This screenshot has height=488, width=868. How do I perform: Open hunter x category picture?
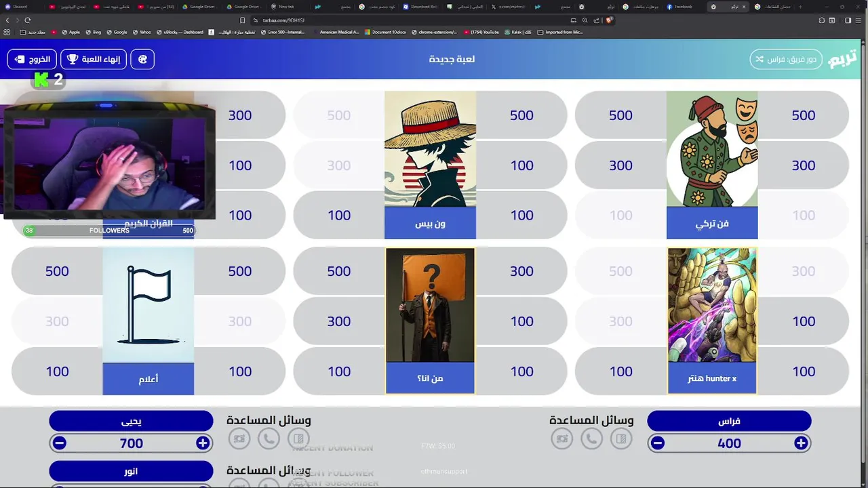click(x=712, y=305)
